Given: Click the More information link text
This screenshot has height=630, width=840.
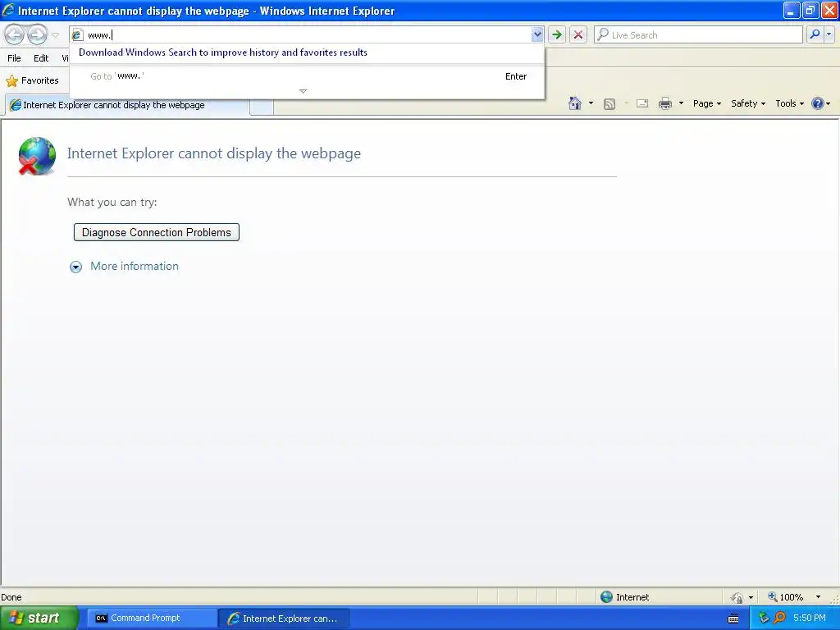Looking at the screenshot, I should click(x=135, y=267).
